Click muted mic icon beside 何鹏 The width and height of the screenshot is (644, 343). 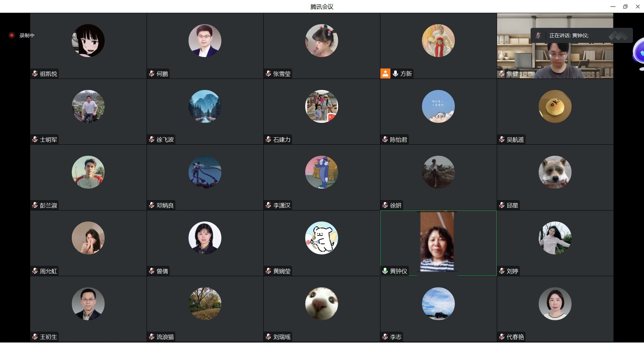(x=152, y=73)
